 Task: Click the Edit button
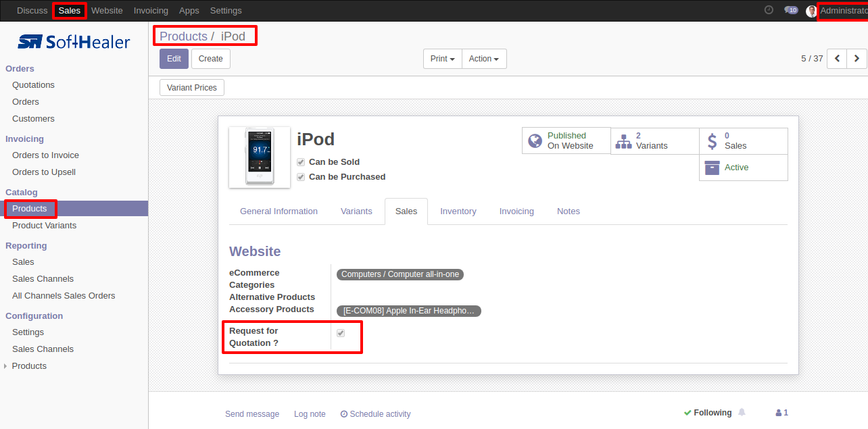click(x=174, y=59)
